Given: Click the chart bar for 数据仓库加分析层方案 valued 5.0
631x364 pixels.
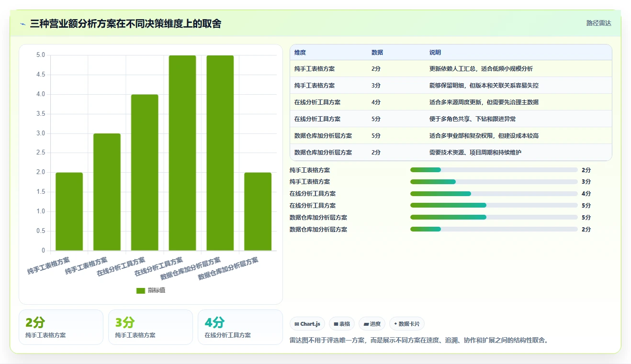Looking at the screenshot, I should pos(220,153).
